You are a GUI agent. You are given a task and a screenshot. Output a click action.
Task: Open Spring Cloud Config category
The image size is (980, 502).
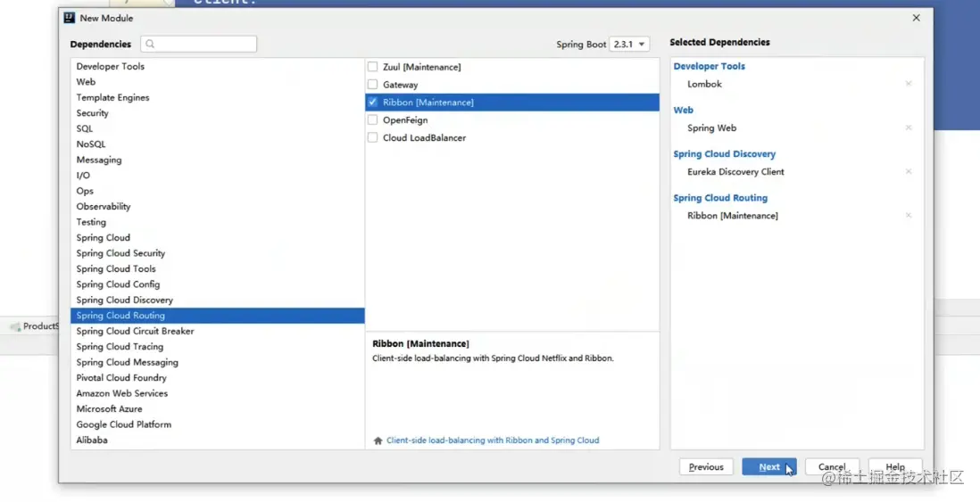(x=218, y=284)
